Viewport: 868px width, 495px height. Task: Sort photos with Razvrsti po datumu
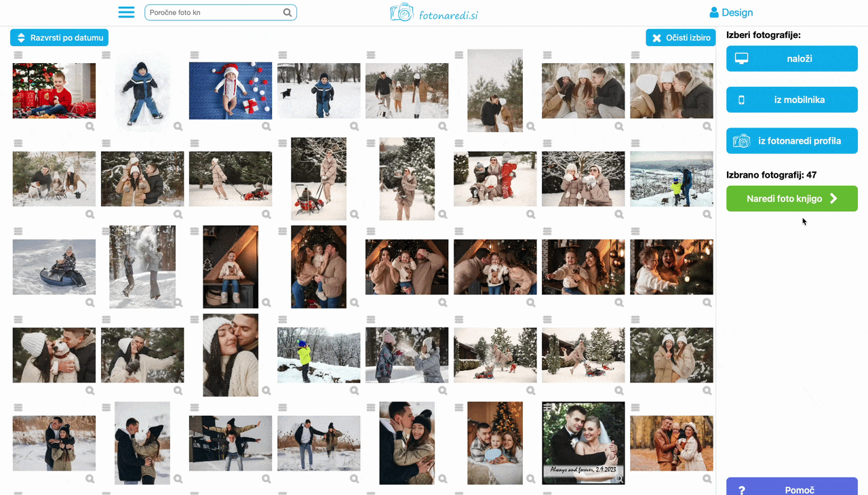(x=59, y=38)
